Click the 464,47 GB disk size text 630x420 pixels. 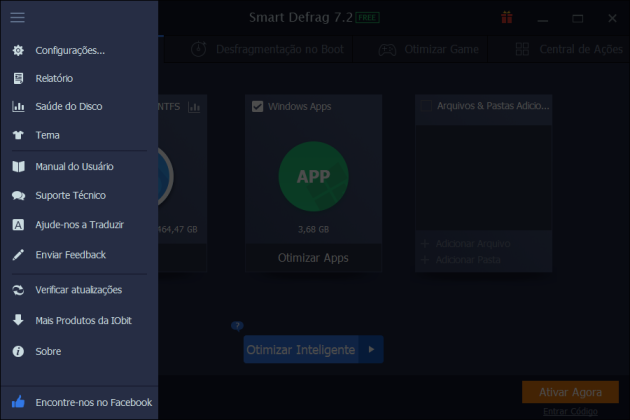(178, 229)
